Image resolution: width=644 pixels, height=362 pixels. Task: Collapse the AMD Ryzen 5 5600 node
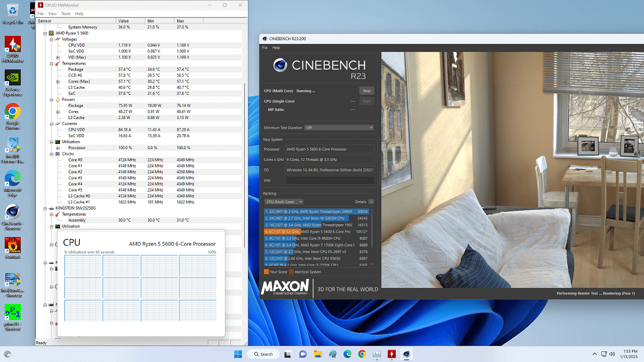(46, 33)
